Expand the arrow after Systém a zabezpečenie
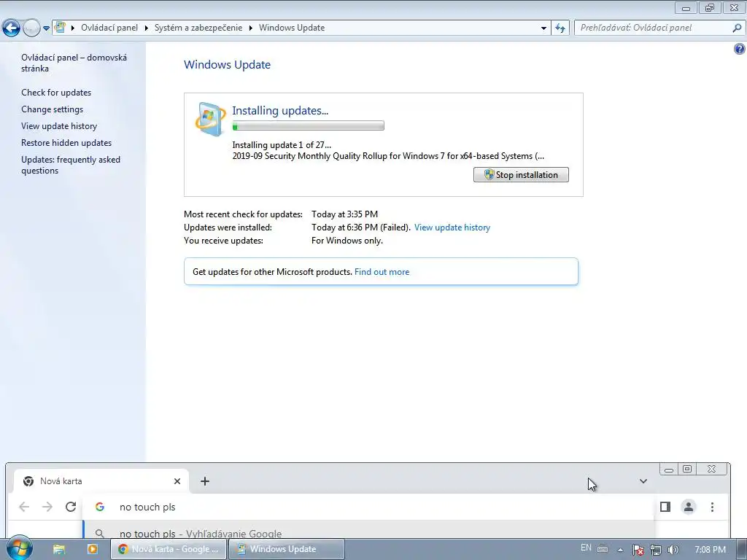The height and width of the screenshot is (560, 747). 251,28
